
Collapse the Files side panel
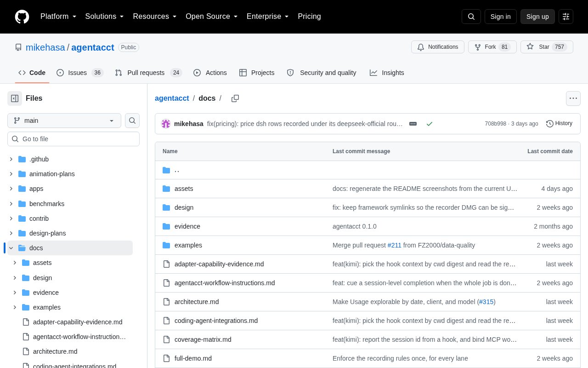[15, 98]
